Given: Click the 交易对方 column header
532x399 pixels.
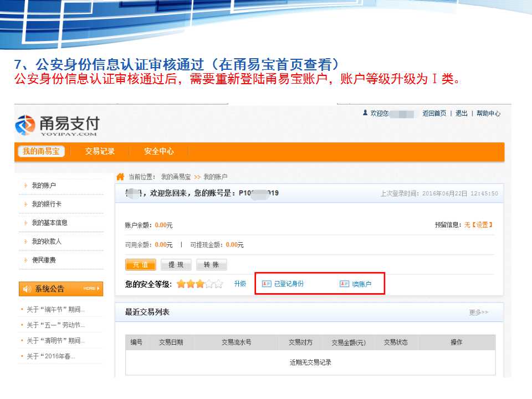Looking at the screenshot, I should [x=300, y=342].
